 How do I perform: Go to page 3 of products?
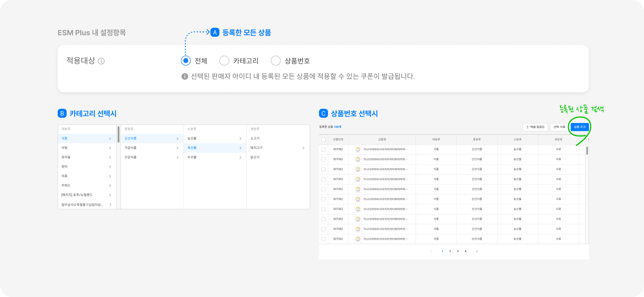pos(458,251)
